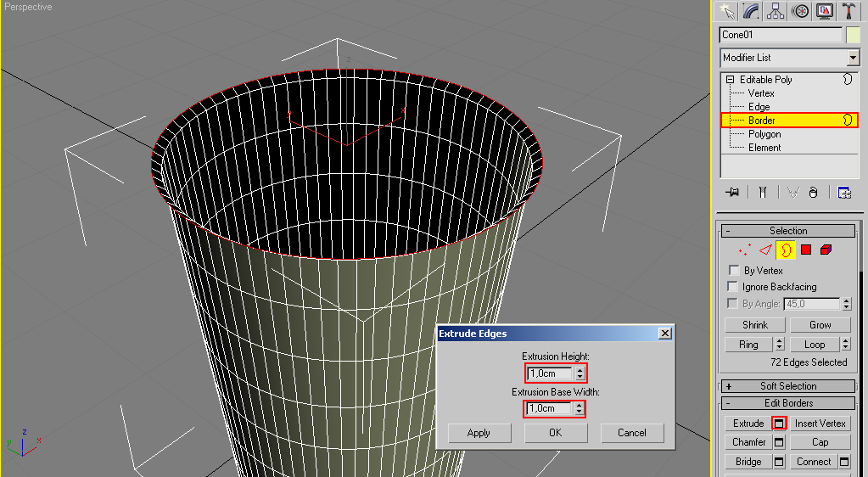Click the Ring spinner arrows
The width and height of the screenshot is (868, 477).
780,344
